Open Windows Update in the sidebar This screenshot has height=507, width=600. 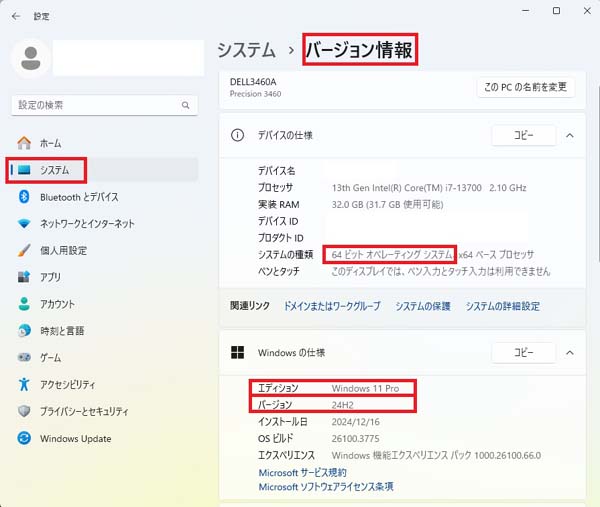104,438
